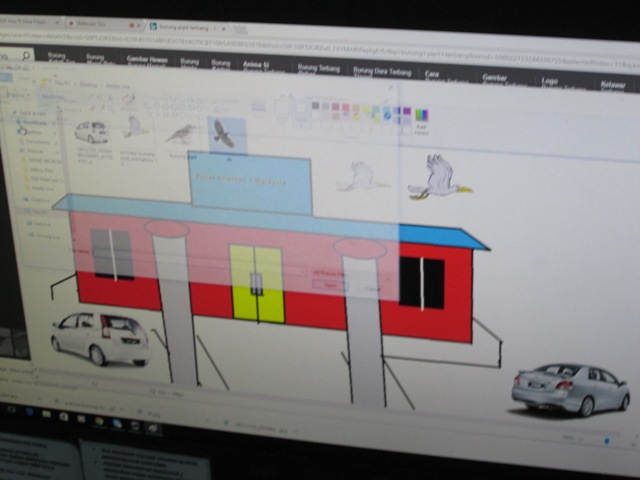Screen dimensions: 640x480
Task: Launch Edge from the taskbar
Action: tap(29, 411)
